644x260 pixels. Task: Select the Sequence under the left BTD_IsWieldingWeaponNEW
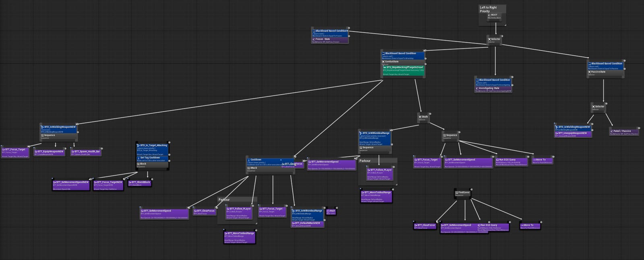58,136
